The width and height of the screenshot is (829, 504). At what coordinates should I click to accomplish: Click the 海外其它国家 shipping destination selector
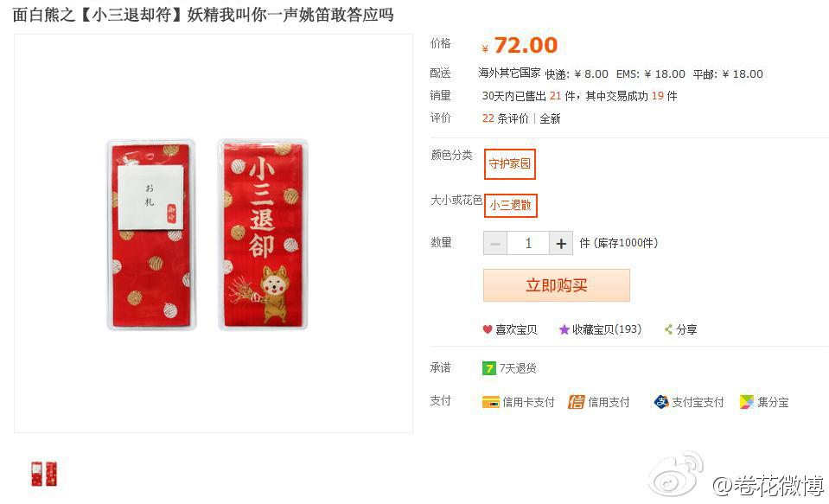click(510, 73)
